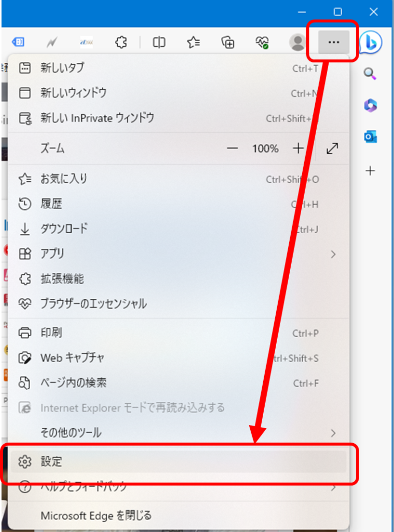This screenshot has width=394, height=532.
Task: Toggle the Split screen toolbar icon
Action: (x=159, y=43)
